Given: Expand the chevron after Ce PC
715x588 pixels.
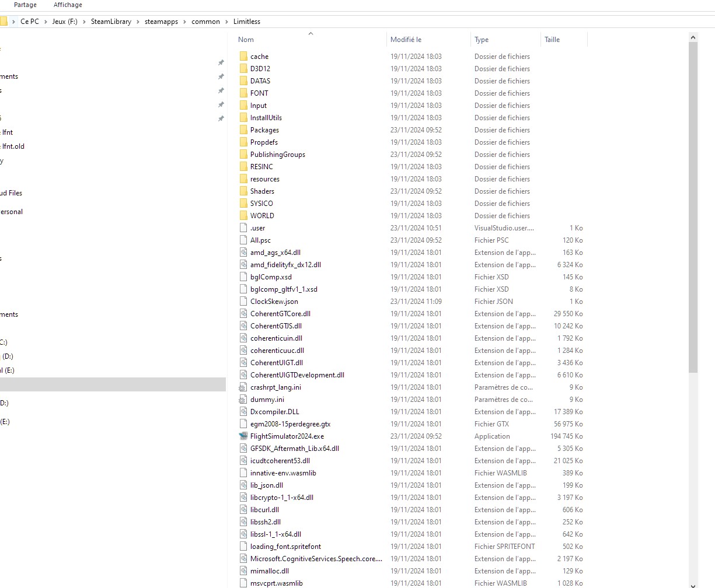Looking at the screenshot, I should click(x=46, y=22).
